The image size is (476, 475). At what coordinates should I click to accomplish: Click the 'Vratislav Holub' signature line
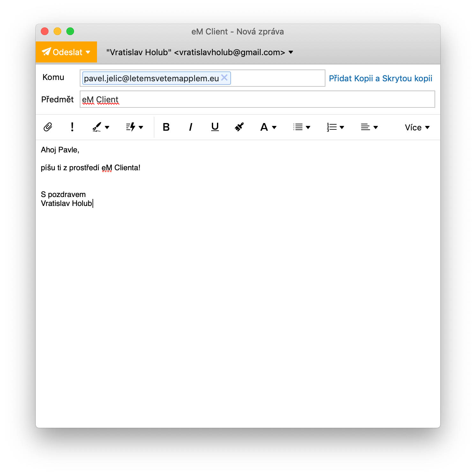point(66,203)
